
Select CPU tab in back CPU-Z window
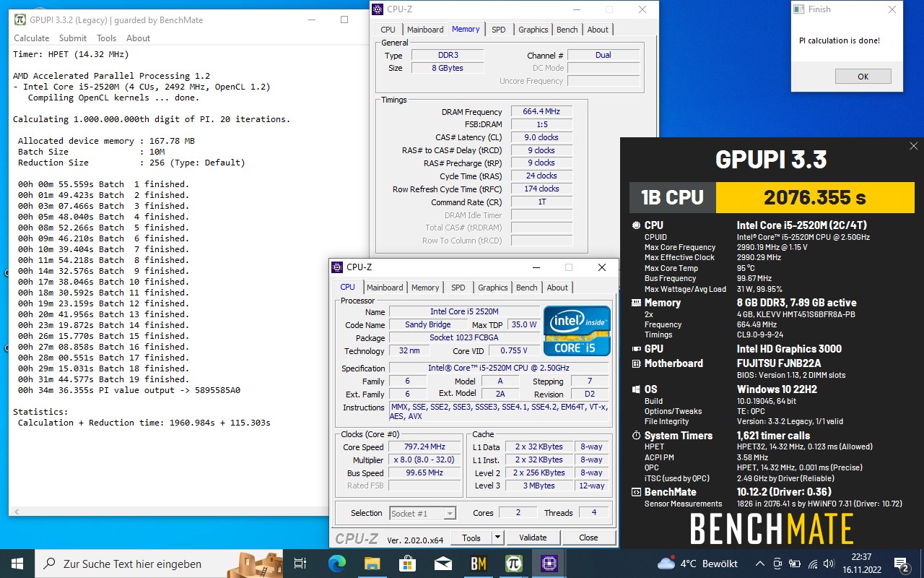pyautogui.click(x=388, y=30)
